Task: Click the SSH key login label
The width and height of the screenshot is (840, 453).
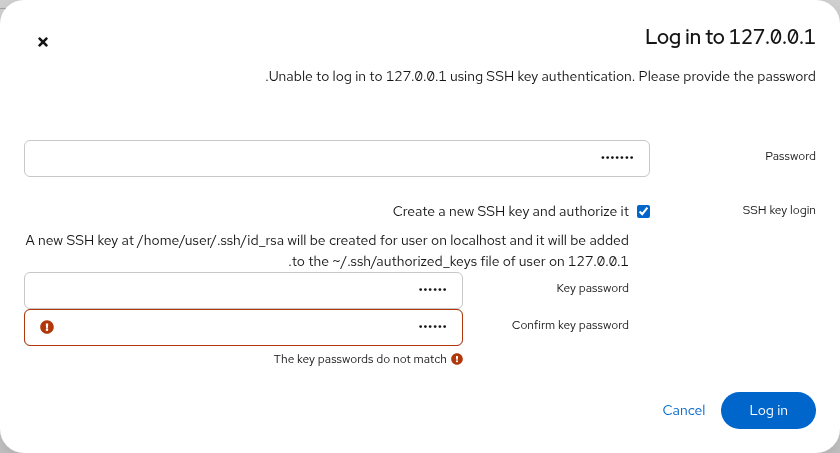Action: point(779,210)
